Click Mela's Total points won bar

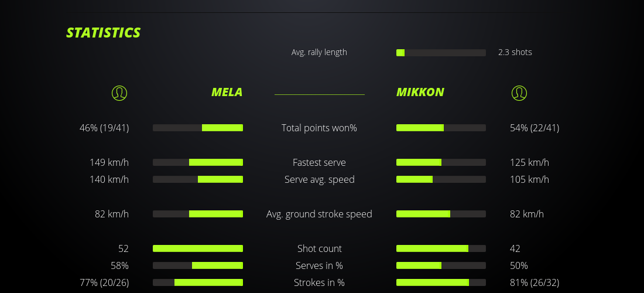pos(198,128)
